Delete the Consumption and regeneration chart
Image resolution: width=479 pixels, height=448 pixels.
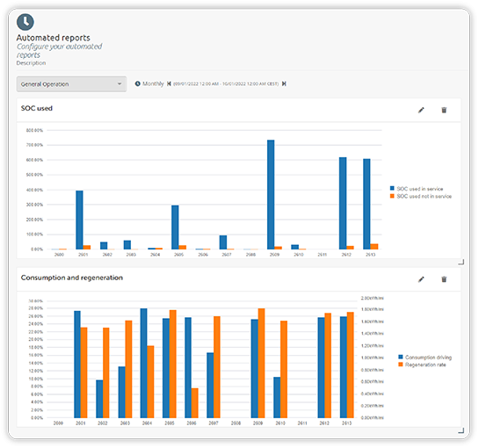click(444, 279)
